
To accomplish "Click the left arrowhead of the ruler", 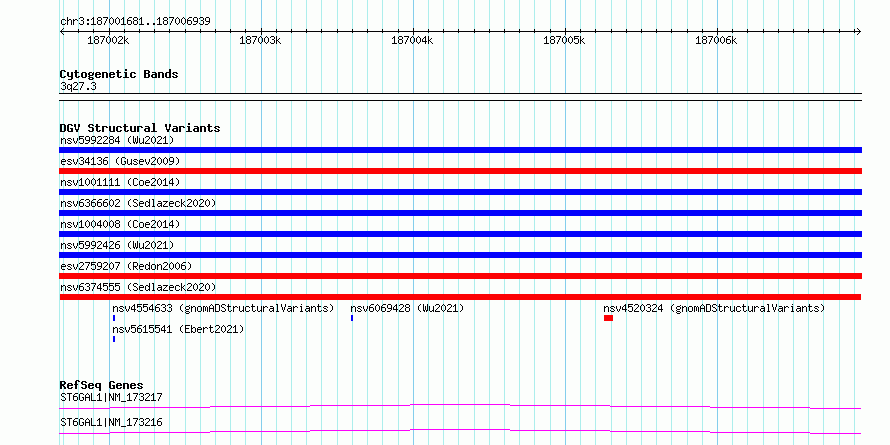I will 62,31.
